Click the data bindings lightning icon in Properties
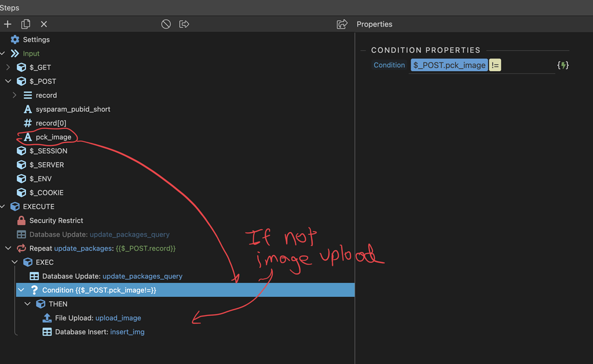 (562, 65)
